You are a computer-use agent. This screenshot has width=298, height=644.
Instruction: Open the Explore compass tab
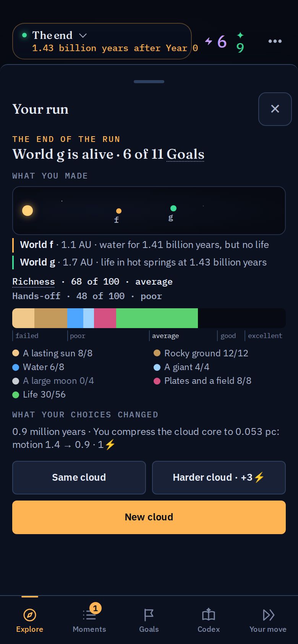(30, 620)
